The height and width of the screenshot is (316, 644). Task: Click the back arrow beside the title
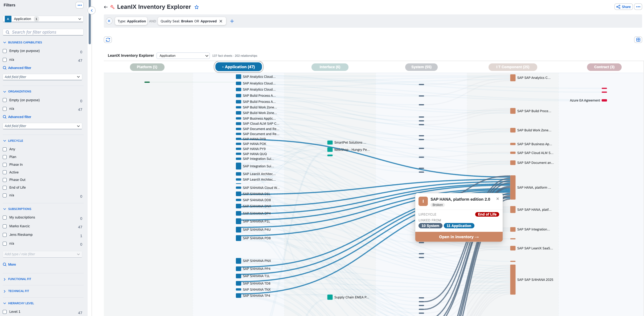[x=106, y=7]
